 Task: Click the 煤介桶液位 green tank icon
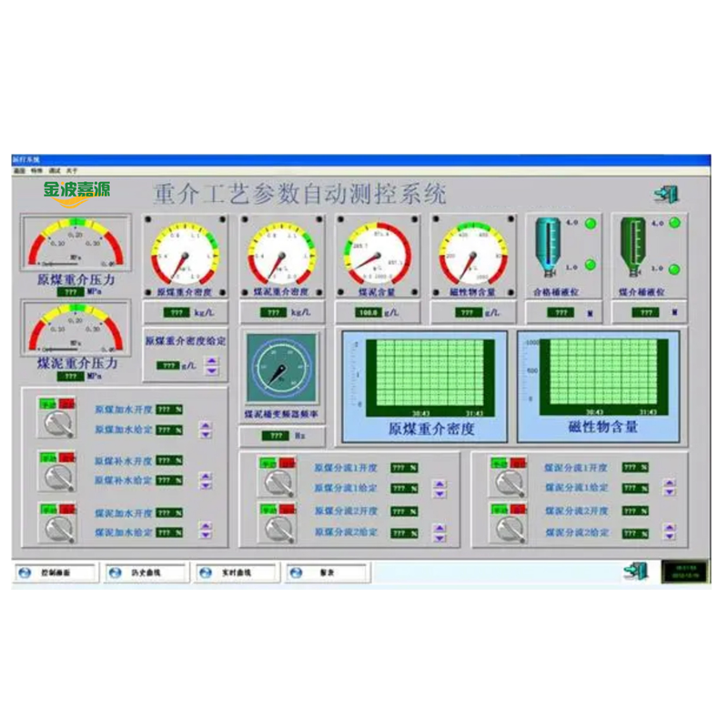point(632,245)
